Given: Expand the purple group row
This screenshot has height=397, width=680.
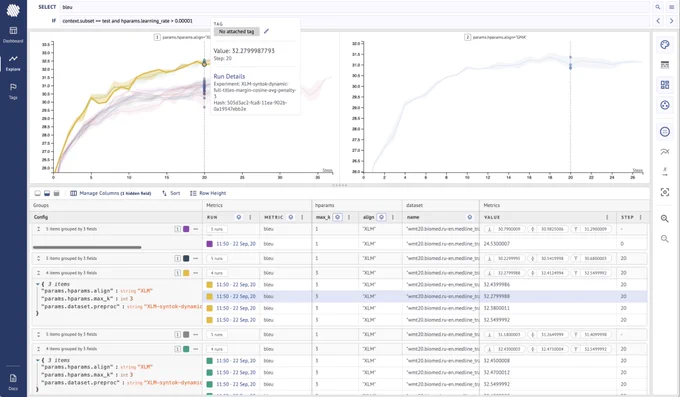Looking at the screenshot, I should [38, 229].
